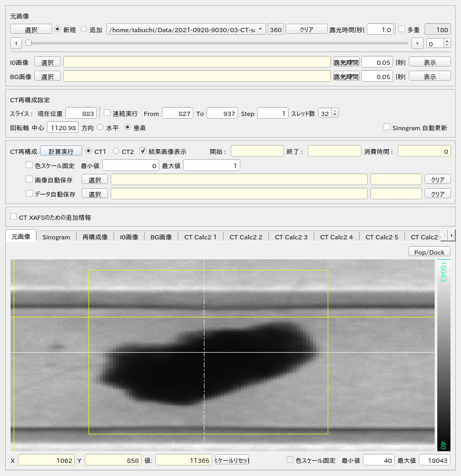Select the CT2 radio option

click(116, 151)
